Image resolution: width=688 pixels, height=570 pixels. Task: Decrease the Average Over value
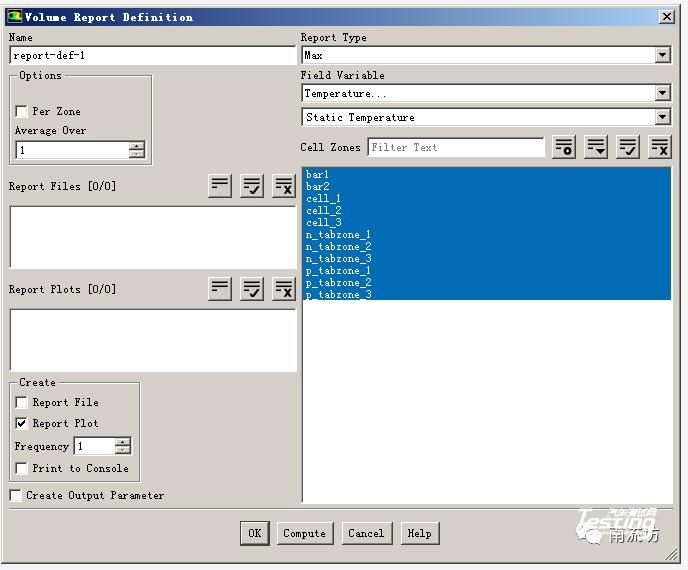(137, 154)
